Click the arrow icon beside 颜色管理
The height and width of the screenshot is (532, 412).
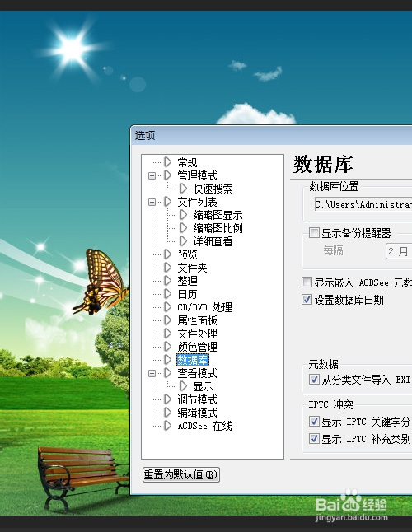(x=167, y=347)
